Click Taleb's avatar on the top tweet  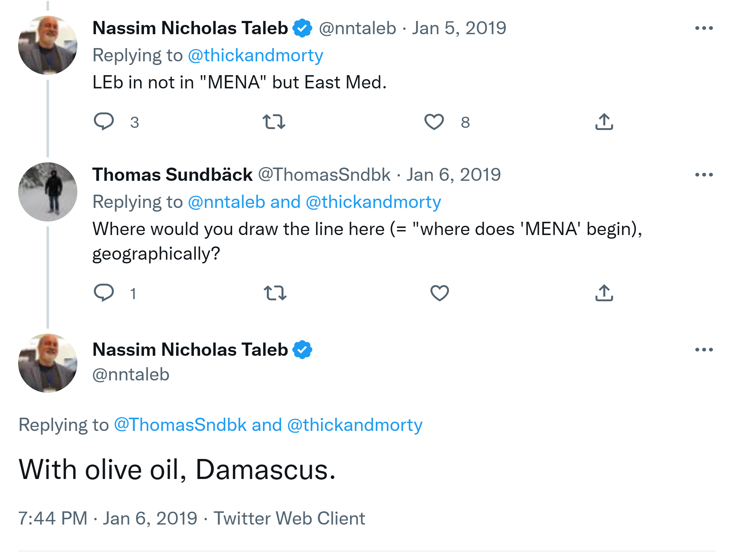pyautogui.click(x=48, y=45)
